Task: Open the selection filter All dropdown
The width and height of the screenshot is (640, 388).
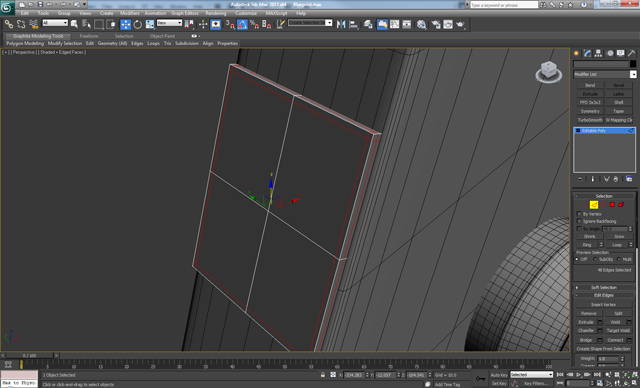Action: 55,23
